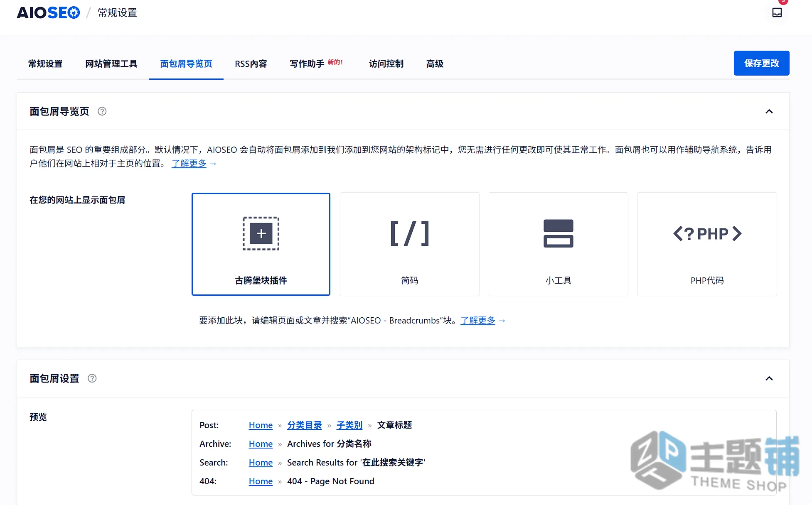812x505 pixels.
Task: Open the 写作助手 tab
Action: pos(307,64)
